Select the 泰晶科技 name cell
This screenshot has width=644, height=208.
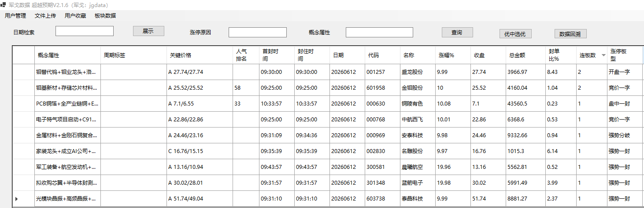click(418, 199)
